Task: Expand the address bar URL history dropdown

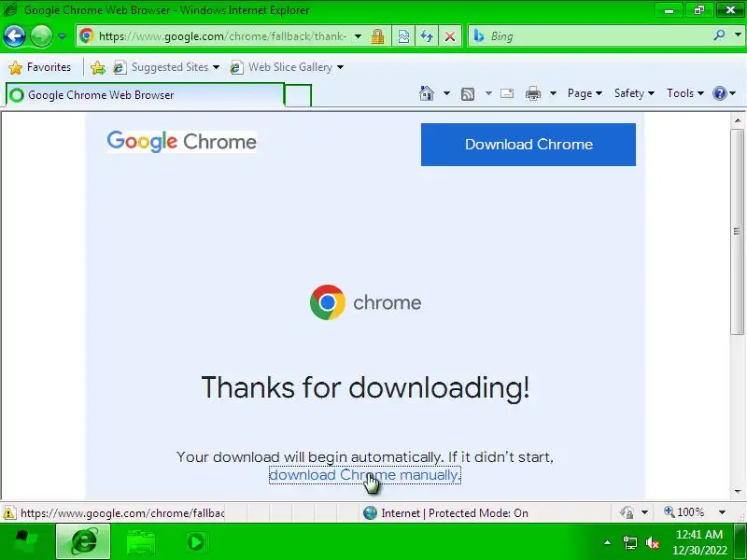Action: pos(358,36)
